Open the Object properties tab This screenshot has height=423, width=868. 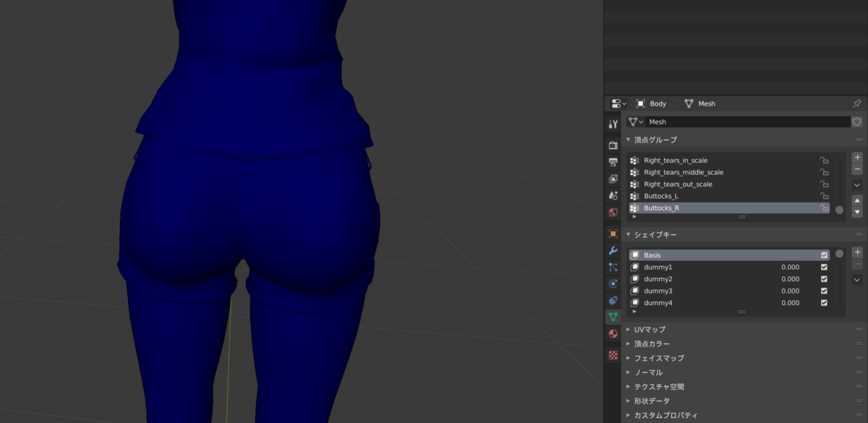(613, 234)
